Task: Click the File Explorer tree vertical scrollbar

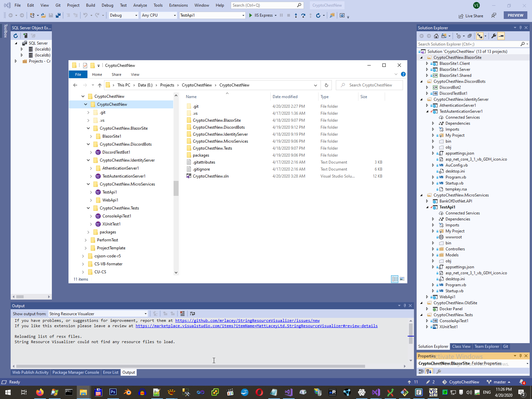Action: tap(176, 188)
